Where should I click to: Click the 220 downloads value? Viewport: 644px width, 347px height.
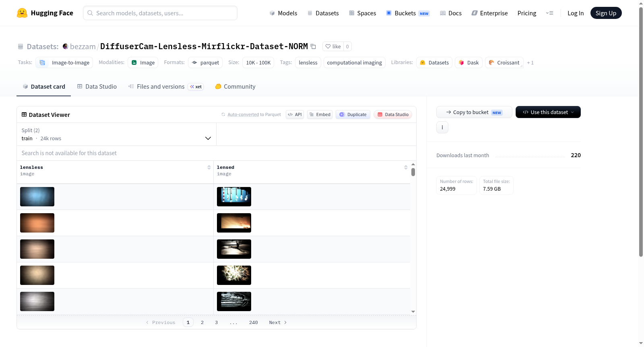[576, 155]
